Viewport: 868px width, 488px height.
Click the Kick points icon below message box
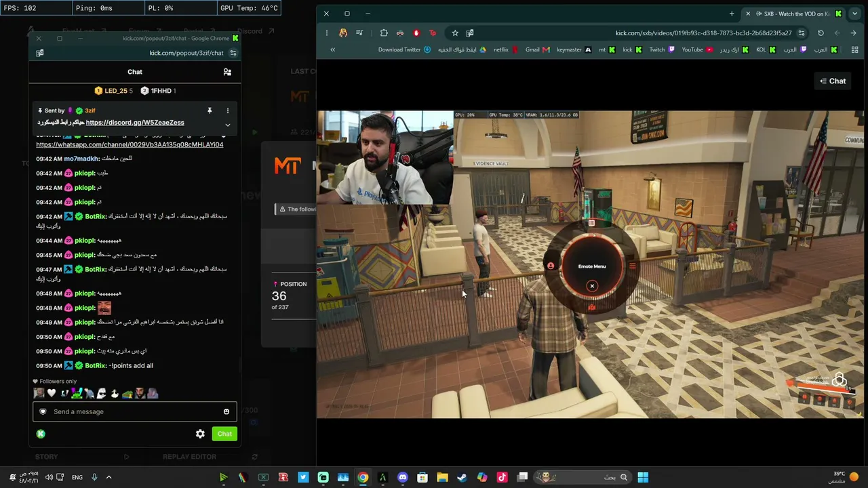point(41,434)
